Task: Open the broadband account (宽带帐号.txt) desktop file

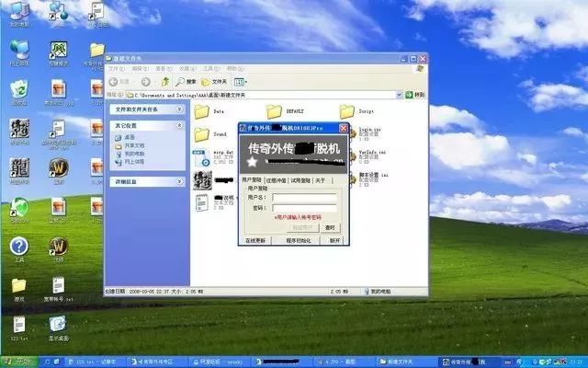Action: 59,289
